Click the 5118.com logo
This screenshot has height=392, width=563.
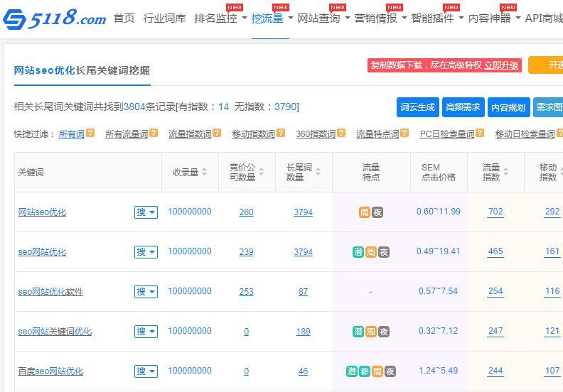point(54,18)
